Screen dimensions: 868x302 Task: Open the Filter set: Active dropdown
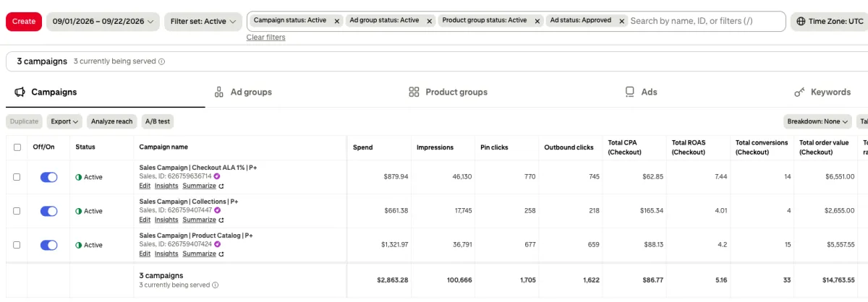203,22
